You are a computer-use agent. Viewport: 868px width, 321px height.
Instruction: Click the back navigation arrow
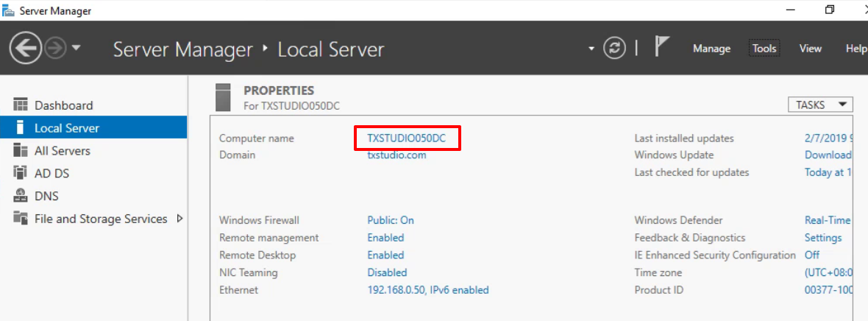coord(26,49)
